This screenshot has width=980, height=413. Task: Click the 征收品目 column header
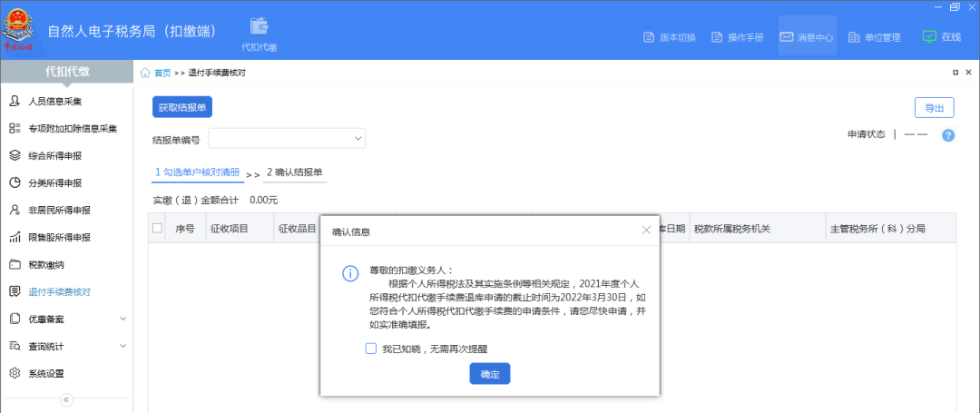[x=297, y=229]
